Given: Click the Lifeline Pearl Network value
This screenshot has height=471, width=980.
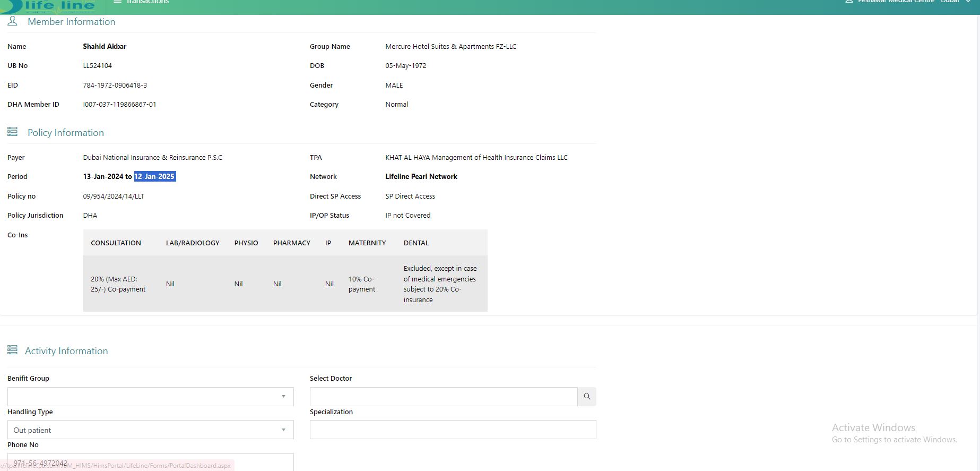Looking at the screenshot, I should (x=421, y=177).
